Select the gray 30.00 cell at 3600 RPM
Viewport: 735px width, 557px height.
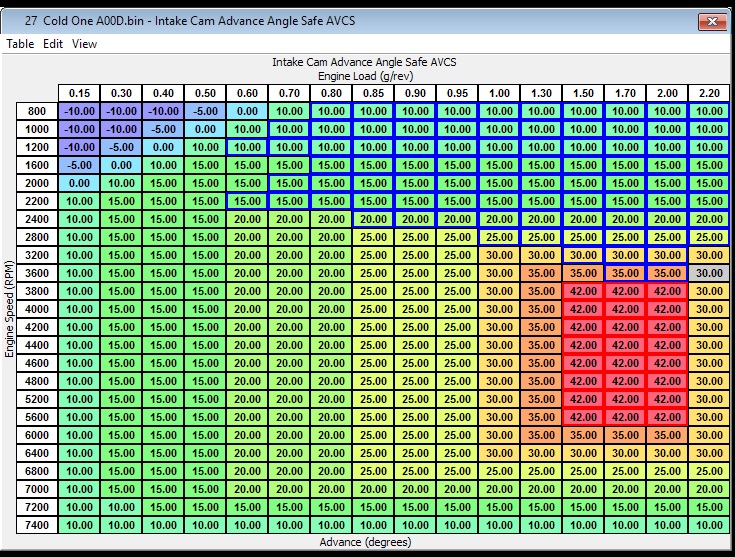[709, 272]
